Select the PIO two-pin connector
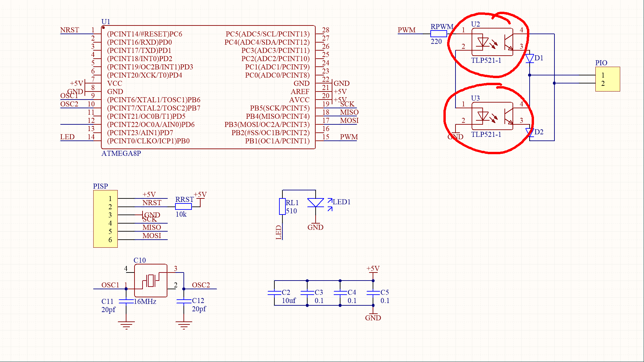Image resolution: width=644 pixels, height=362 pixels. coord(607,79)
